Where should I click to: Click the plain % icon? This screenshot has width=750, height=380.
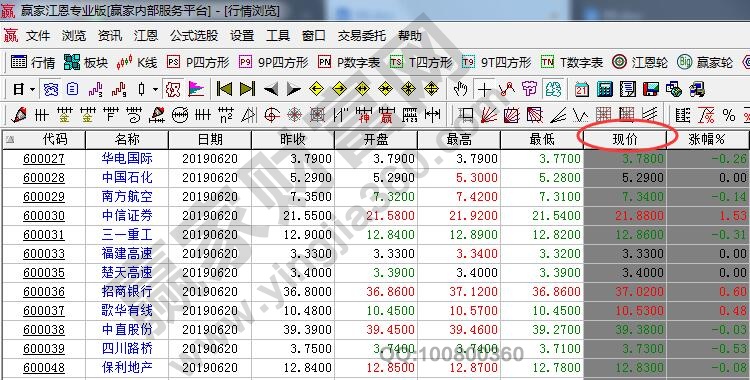729,115
